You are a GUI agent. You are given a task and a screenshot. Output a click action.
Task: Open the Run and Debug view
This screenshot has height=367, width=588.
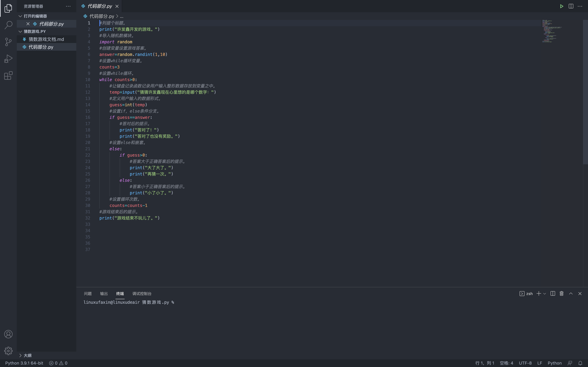(8, 59)
